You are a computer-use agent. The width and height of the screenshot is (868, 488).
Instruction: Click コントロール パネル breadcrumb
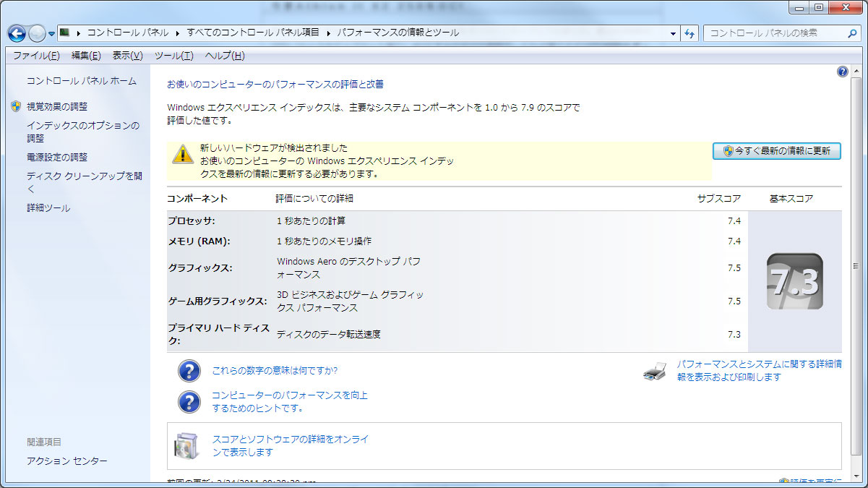click(128, 33)
